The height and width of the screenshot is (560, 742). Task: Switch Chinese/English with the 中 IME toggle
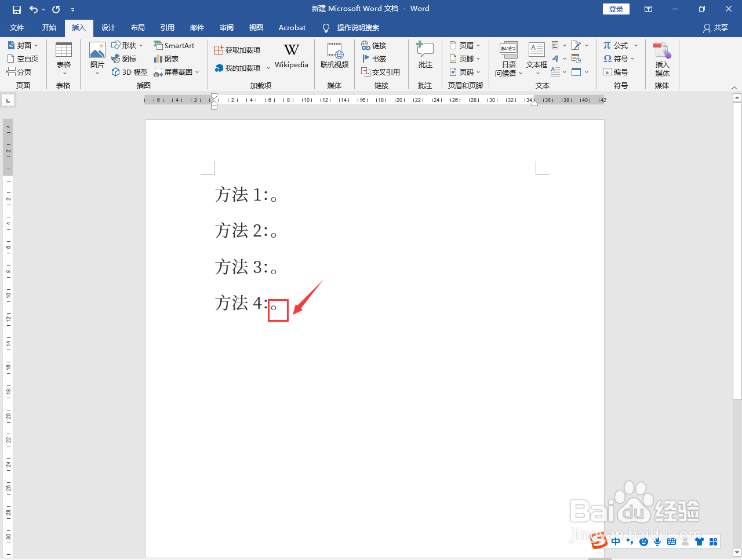coord(616,541)
